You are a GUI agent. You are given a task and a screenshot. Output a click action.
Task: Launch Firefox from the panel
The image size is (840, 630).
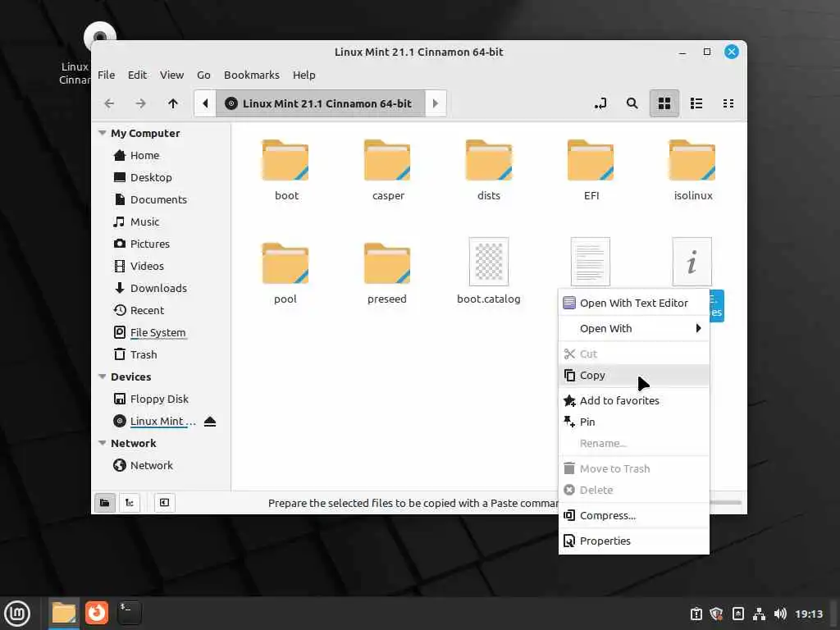point(97,613)
